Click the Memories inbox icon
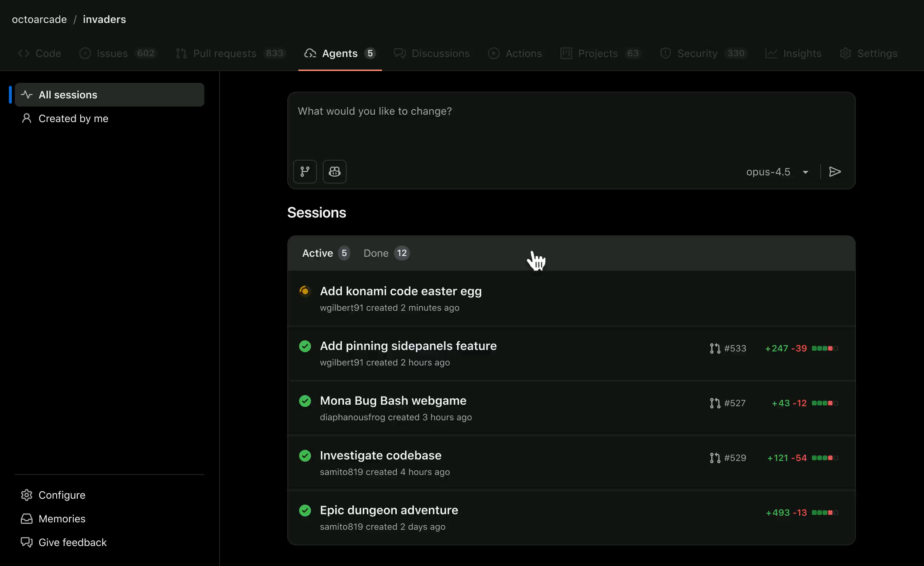Image resolution: width=924 pixels, height=566 pixels. coord(27,518)
